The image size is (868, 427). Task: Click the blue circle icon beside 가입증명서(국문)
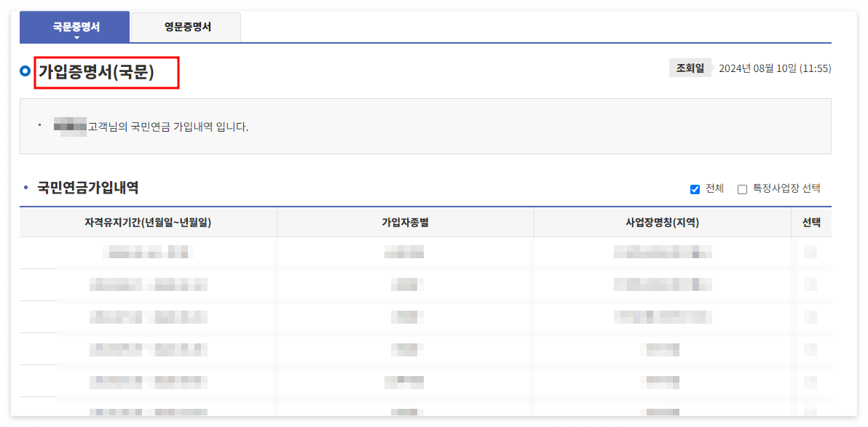(x=24, y=71)
